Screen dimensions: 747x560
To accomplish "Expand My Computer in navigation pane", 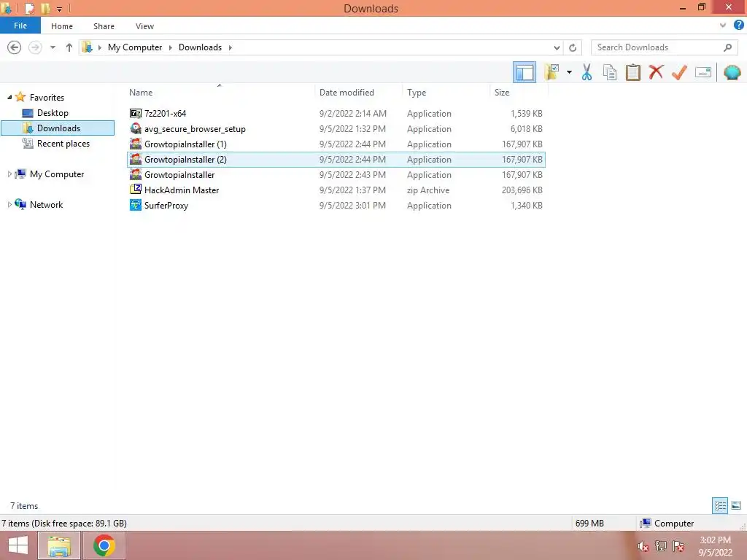I will click(9, 174).
